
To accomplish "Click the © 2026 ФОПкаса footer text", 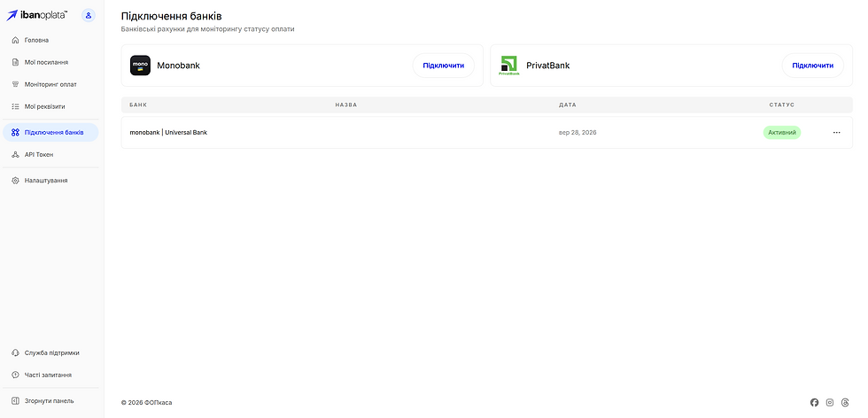I will coord(147,402).
